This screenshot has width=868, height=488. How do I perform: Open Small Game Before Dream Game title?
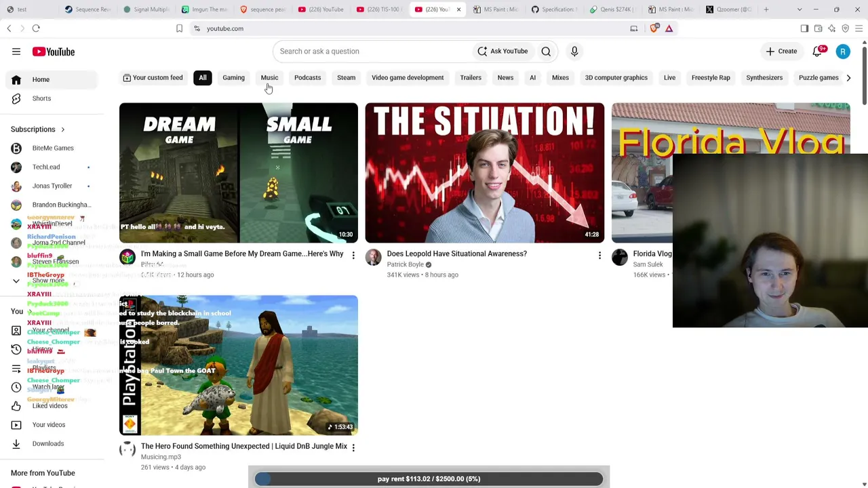(242, 253)
